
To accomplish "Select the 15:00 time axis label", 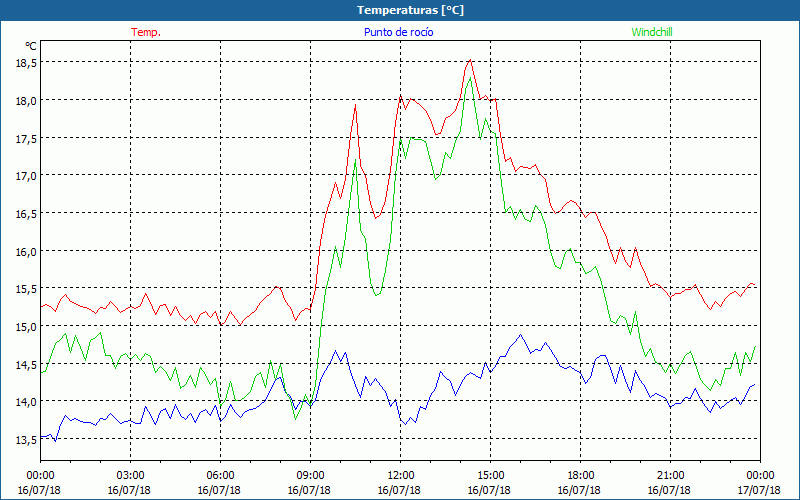I will (x=490, y=475).
